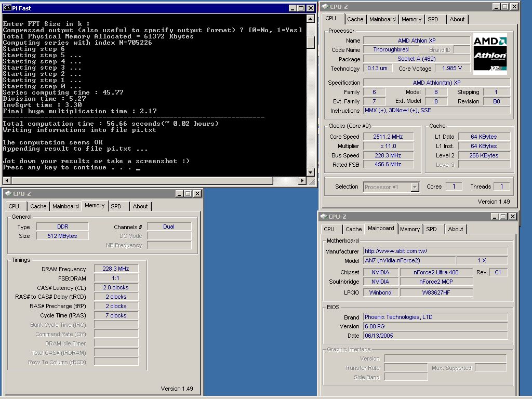Click the CPU-Z icon in the Mainboard window title bar
Screen dimensions: 532x399
[323, 217]
